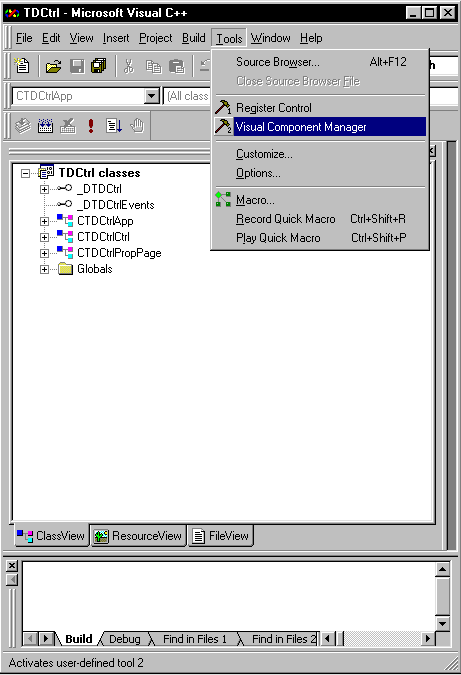Select the Find in Files 1 tab
461x675 pixels.
[195, 639]
